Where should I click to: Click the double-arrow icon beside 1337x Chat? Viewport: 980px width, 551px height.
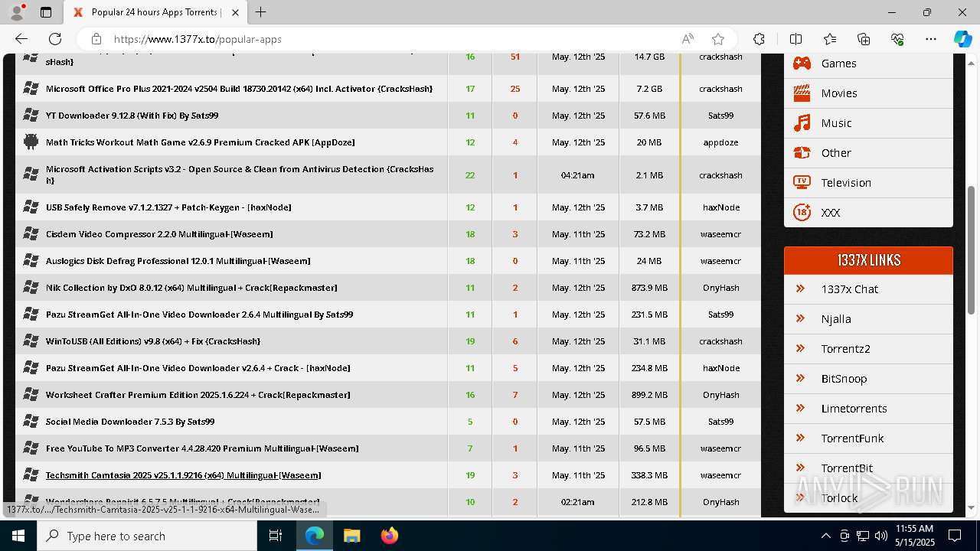[x=801, y=289]
